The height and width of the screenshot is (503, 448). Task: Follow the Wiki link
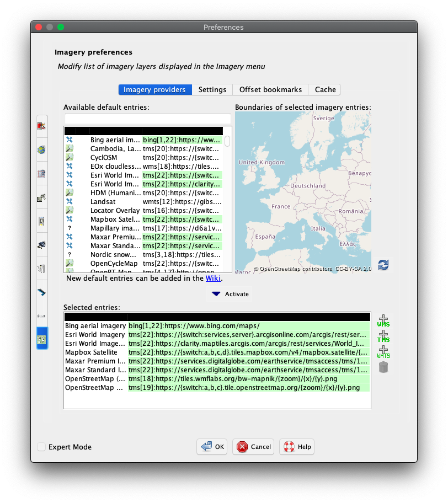[x=213, y=279]
